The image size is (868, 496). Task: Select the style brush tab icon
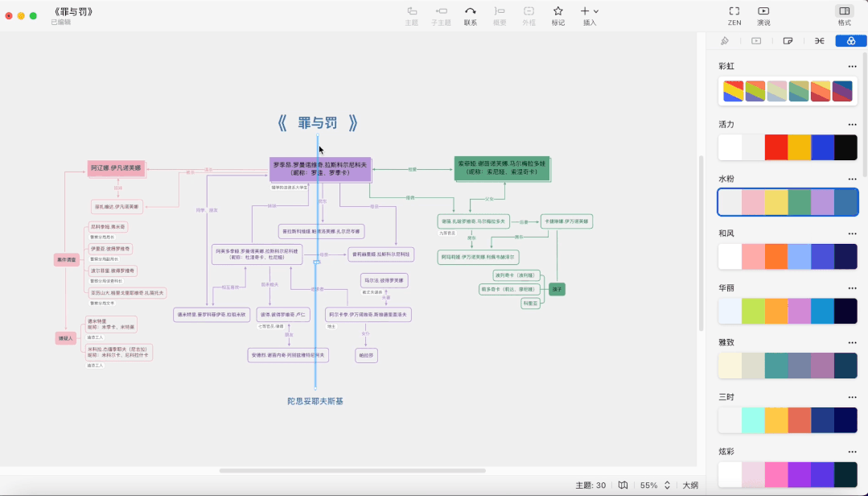tap(725, 41)
